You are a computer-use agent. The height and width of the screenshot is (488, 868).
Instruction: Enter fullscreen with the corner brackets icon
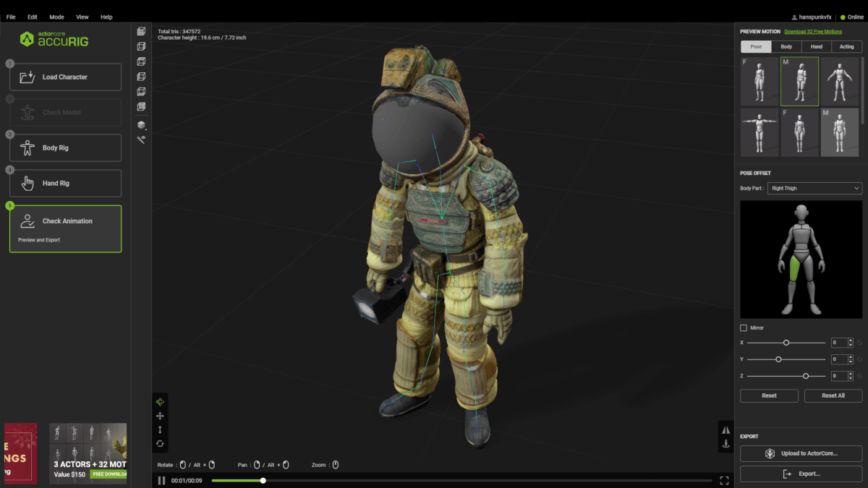tap(724, 480)
